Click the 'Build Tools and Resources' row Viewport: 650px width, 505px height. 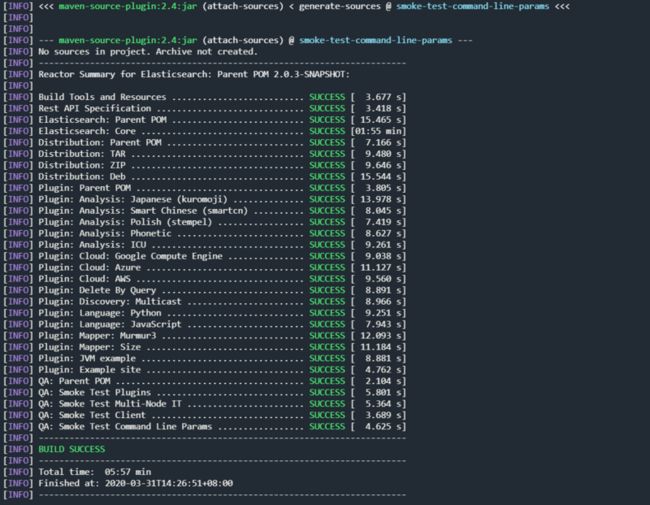(x=204, y=97)
